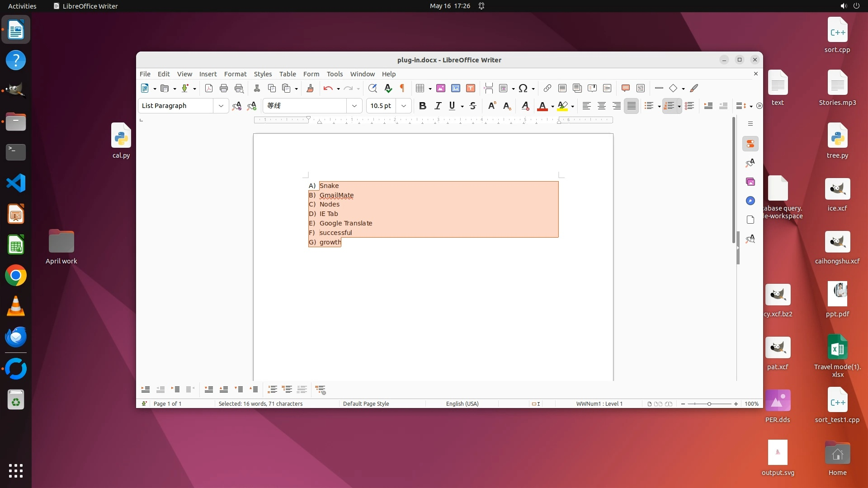Insert a special character with the Omega icon
868x488 pixels.
tap(523, 88)
